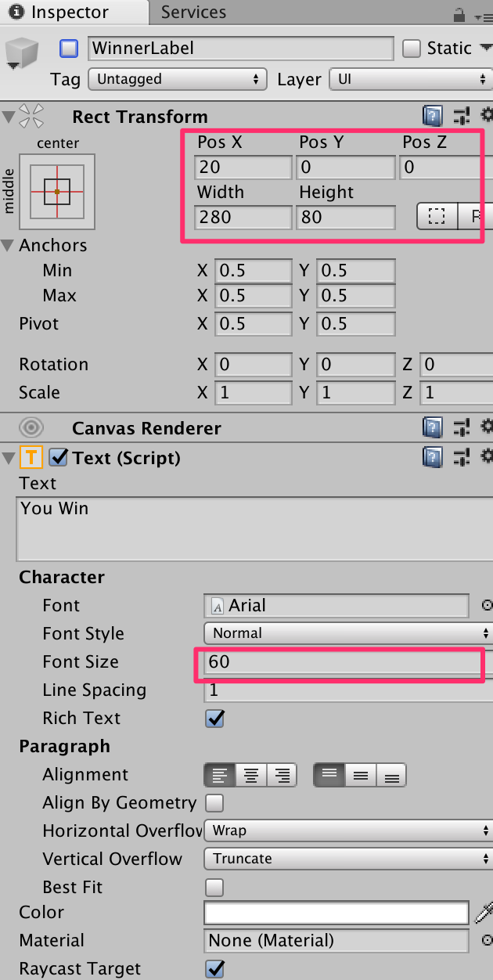493x980 pixels.
Task: Open the Material object picker circle
Action: [487, 940]
